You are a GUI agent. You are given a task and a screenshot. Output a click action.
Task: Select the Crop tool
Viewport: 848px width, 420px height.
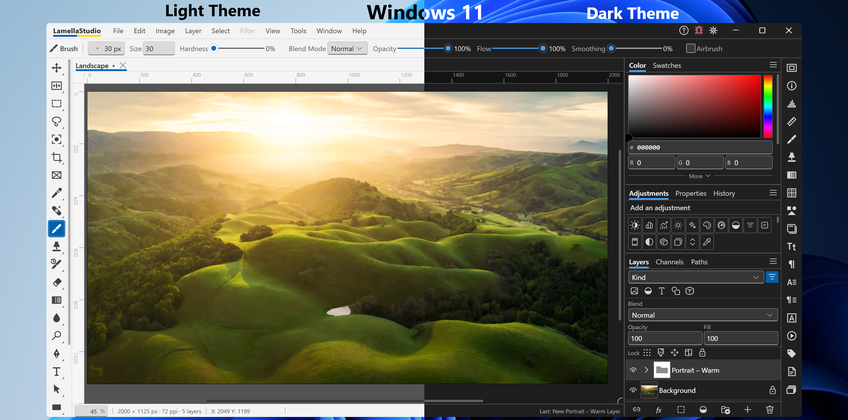pyautogui.click(x=56, y=157)
